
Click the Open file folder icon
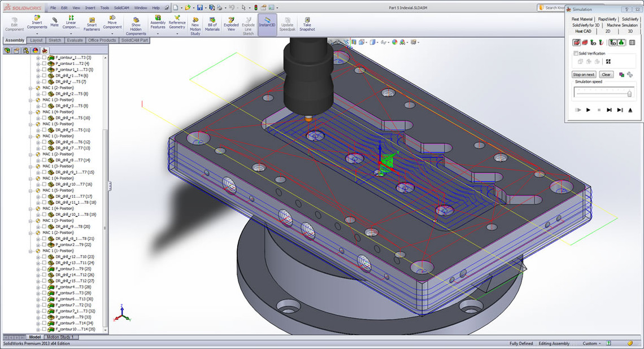point(188,7)
